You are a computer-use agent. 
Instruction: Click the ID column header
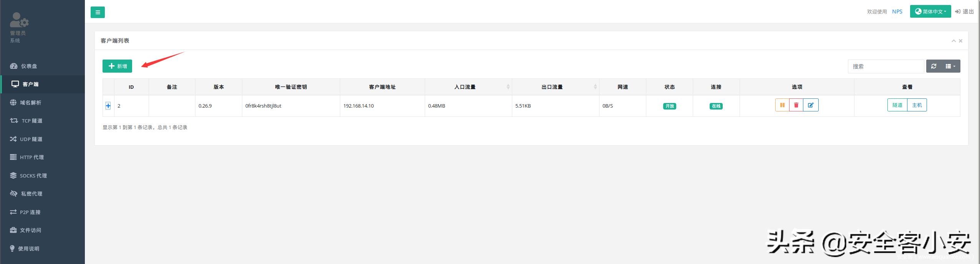pos(131,87)
